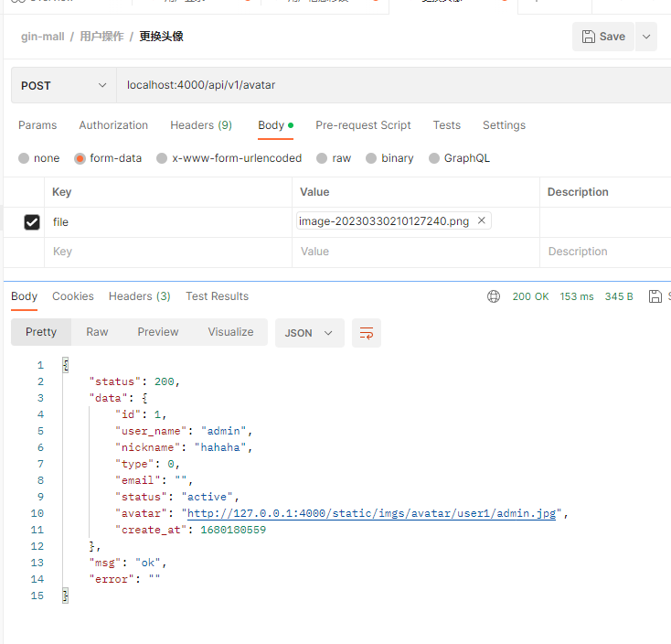Select the request Body tab
Viewport: 671px width, 644px height.
[275, 125]
